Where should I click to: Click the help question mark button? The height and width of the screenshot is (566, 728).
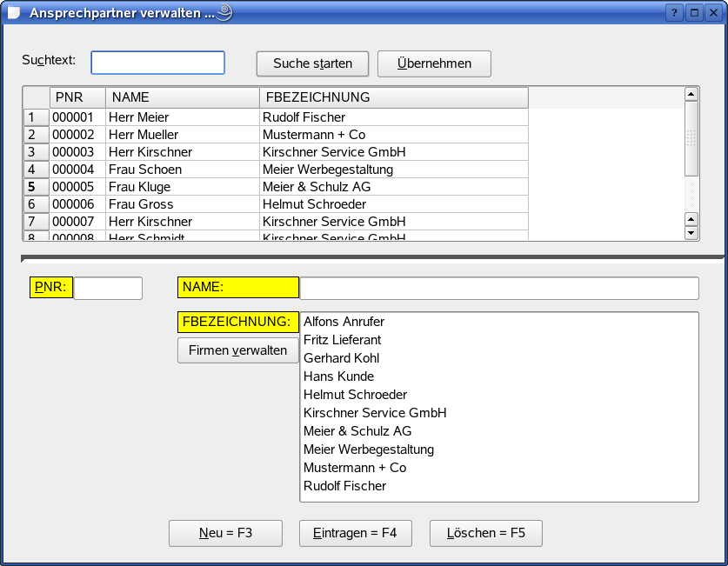click(674, 13)
